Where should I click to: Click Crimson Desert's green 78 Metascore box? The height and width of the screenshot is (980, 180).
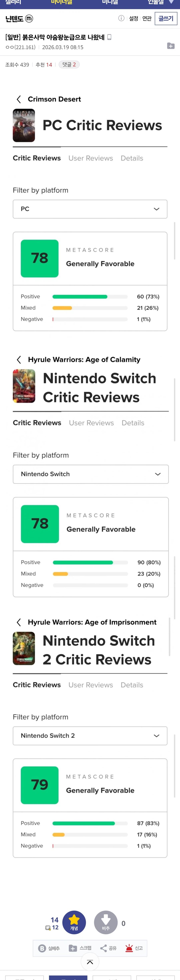pyautogui.click(x=40, y=258)
